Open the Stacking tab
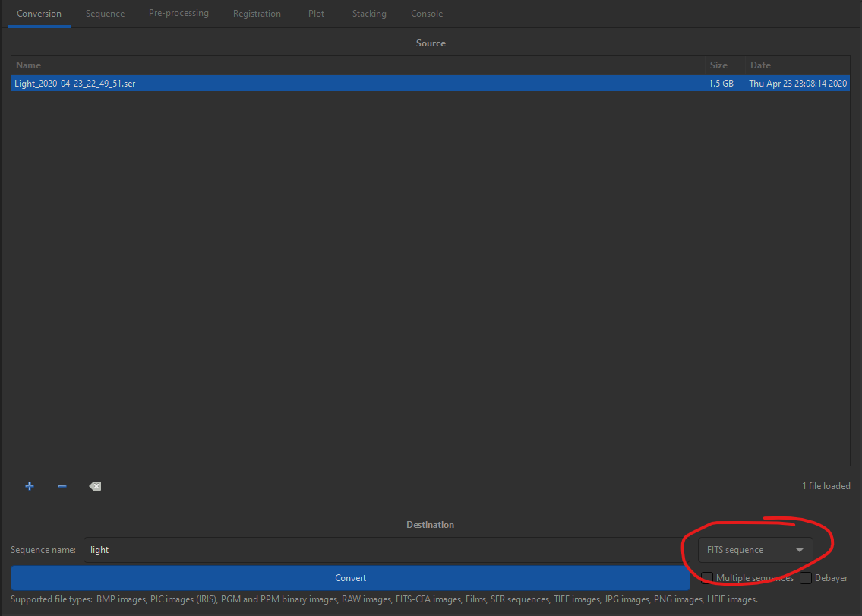This screenshot has width=862, height=616. [x=369, y=14]
